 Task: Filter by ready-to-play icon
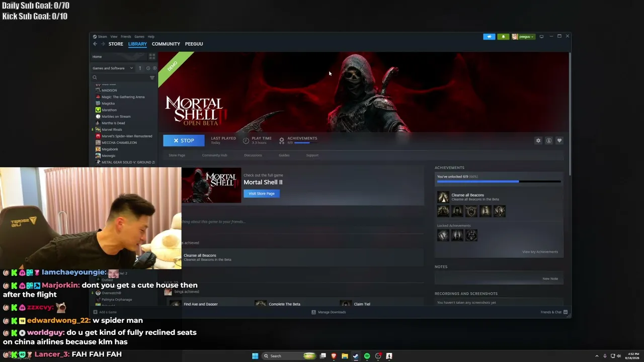154,68
